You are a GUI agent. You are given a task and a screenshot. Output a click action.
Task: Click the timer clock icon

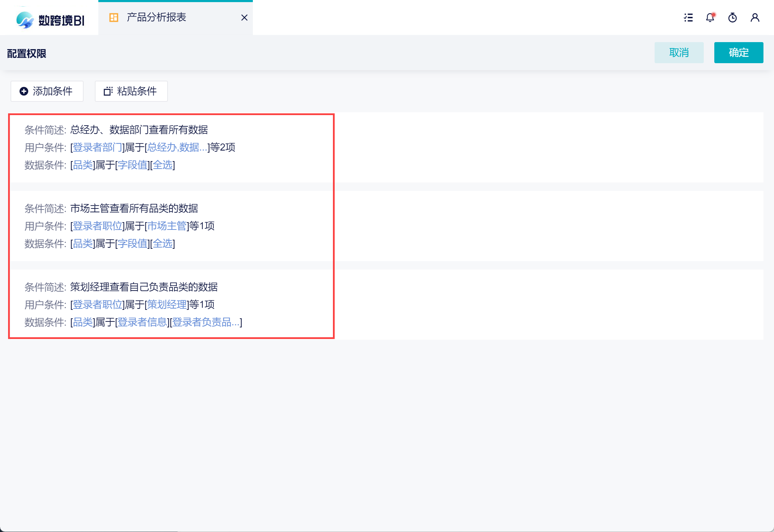click(733, 18)
